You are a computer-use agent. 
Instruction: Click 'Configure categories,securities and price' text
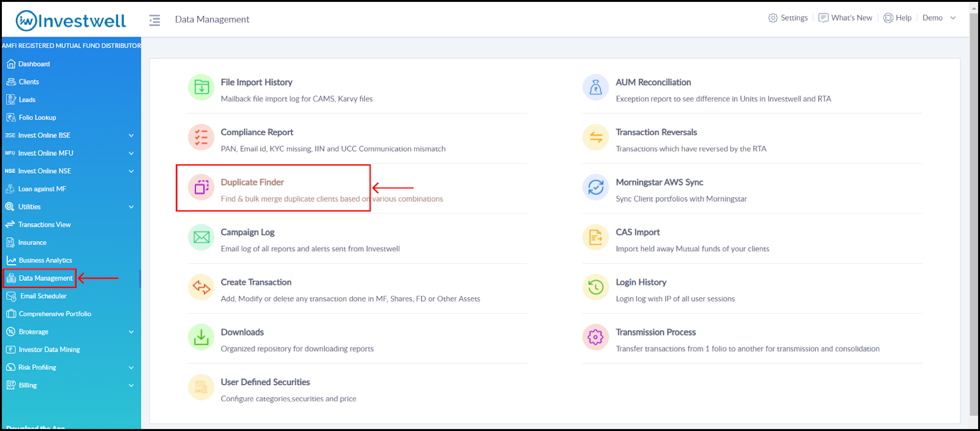(x=288, y=399)
